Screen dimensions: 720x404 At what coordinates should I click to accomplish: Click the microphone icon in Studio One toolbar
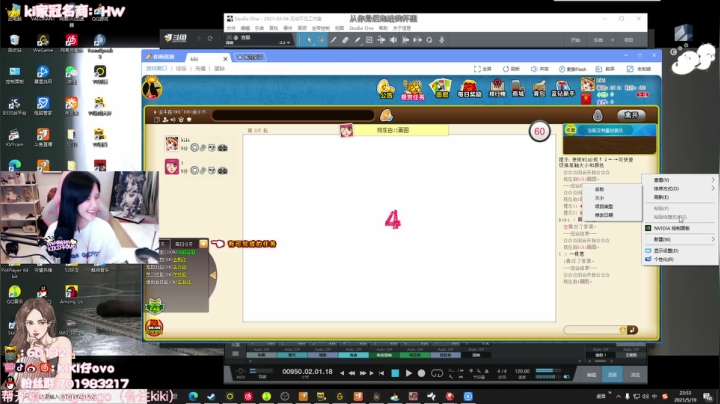[441, 40]
